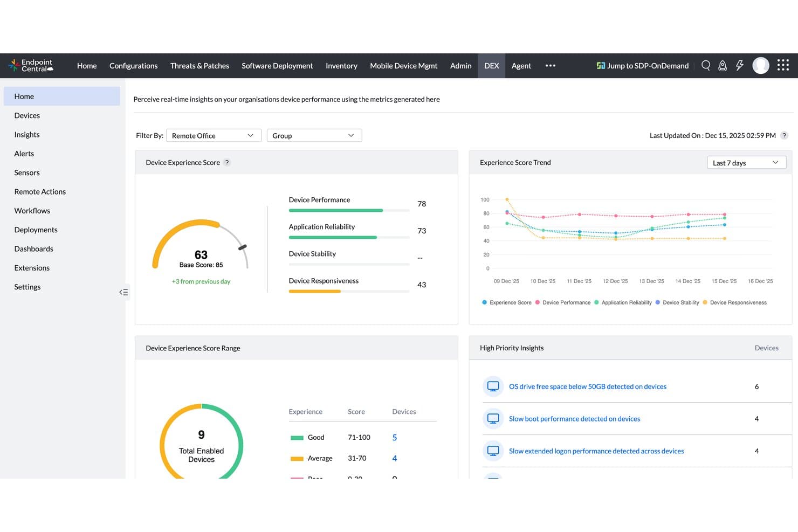The height and width of the screenshot is (532, 798).
Task: Open the Threats & Patches tab
Action: point(200,66)
